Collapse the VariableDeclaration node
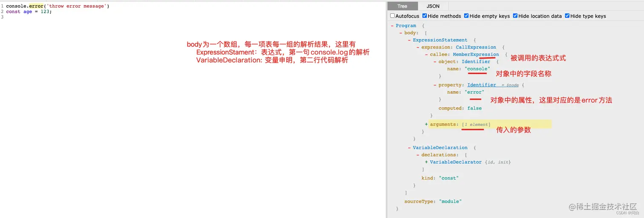Viewport: 644px width, 218px height. (x=409, y=148)
